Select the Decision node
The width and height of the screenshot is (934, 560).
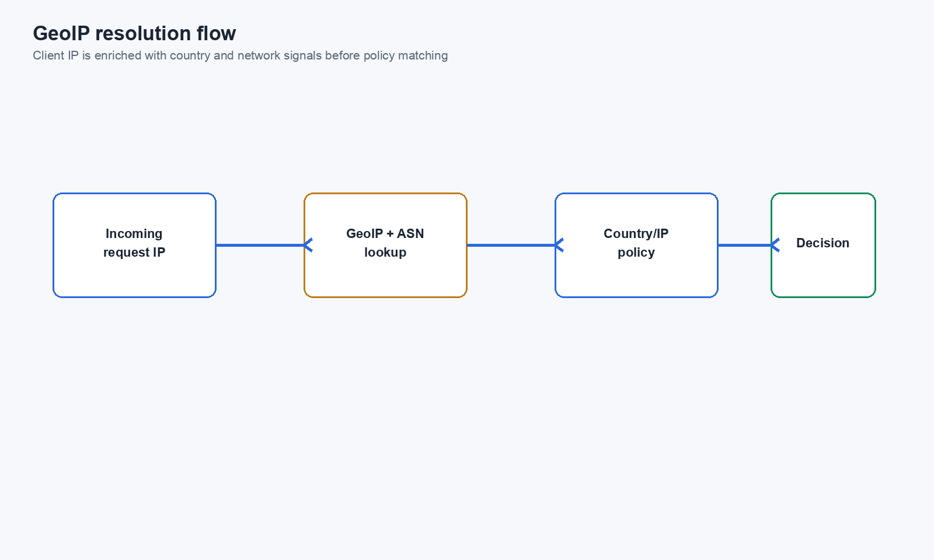tap(823, 245)
